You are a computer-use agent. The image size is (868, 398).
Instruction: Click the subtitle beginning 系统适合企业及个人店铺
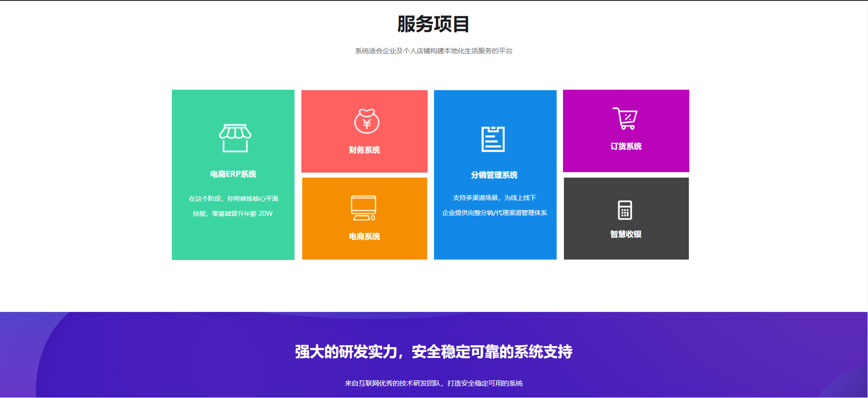click(434, 51)
